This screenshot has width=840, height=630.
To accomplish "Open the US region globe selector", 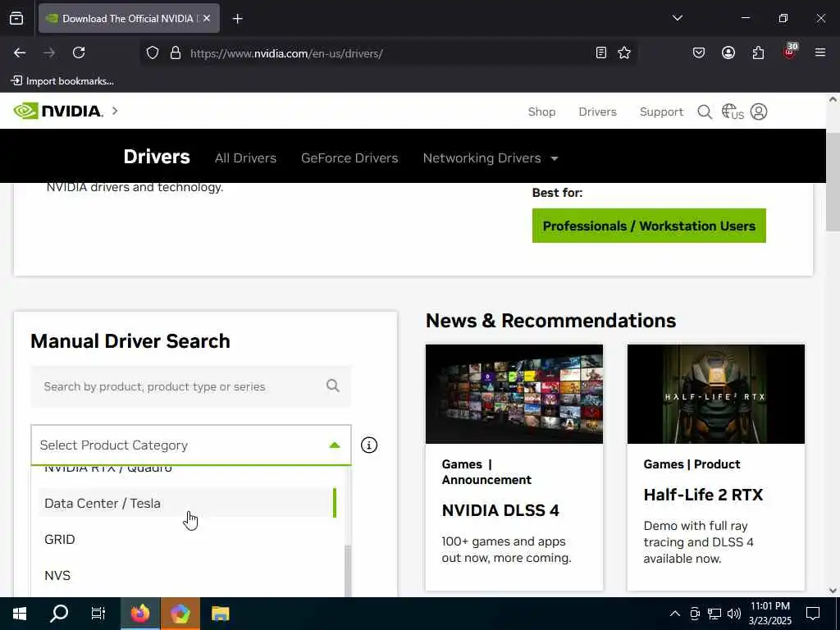I will click(x=733, y=112).
